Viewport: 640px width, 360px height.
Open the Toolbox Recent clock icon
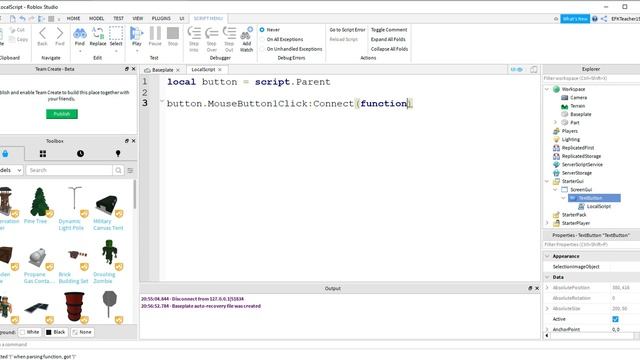80,153
